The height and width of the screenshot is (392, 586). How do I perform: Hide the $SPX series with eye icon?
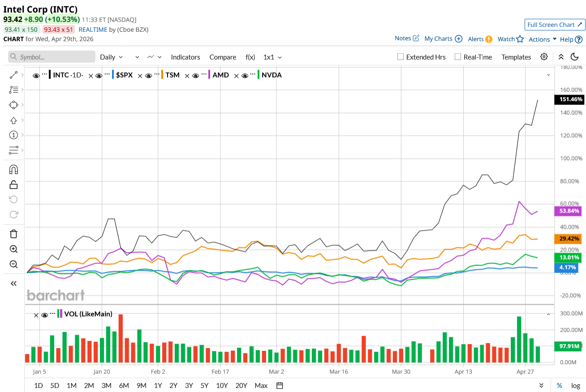99,76
